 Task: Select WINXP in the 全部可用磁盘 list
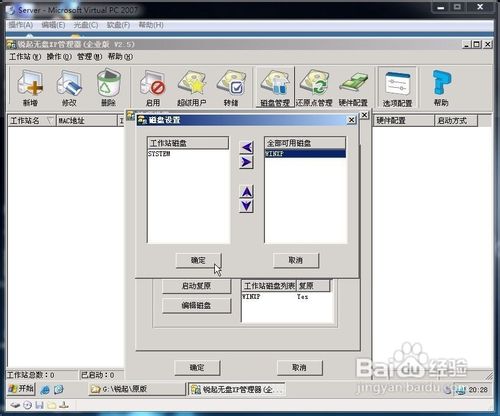[x=305, y=154]
